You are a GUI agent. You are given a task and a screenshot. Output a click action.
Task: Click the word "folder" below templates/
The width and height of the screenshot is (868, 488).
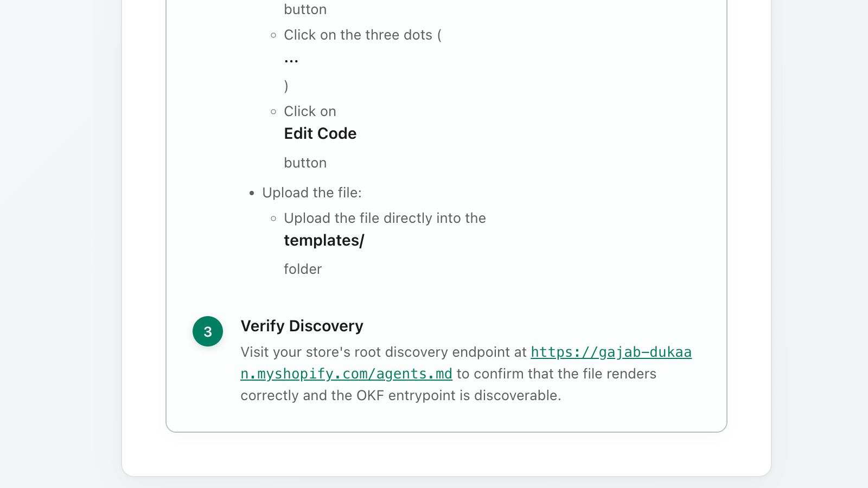(303, 269)
